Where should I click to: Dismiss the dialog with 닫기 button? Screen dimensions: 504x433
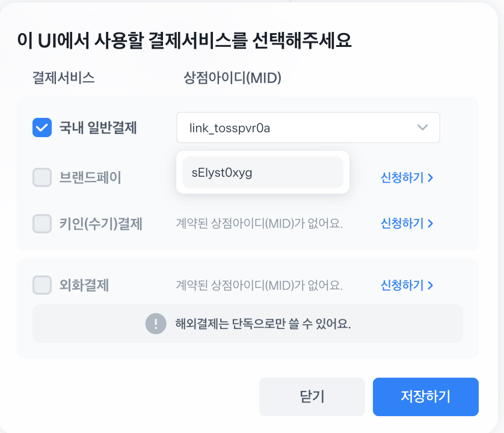(312, 397)
